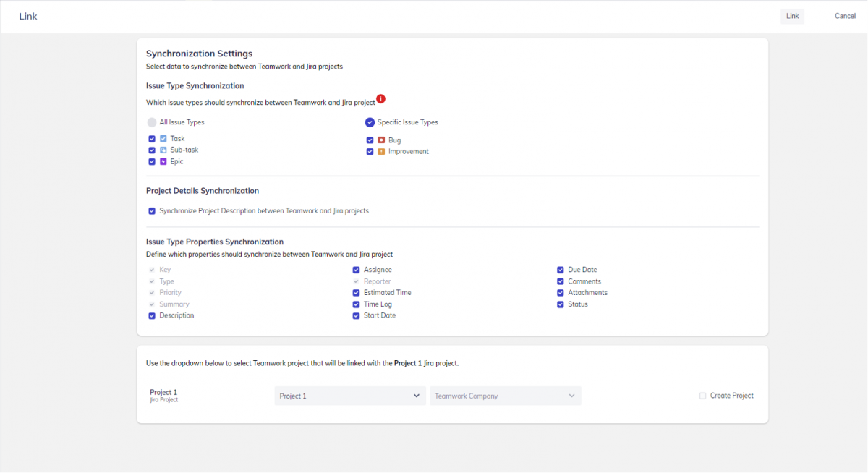Disable the Task sync checkbox
The height and width of the screenshot is (473, 868).
coord(151,138)
